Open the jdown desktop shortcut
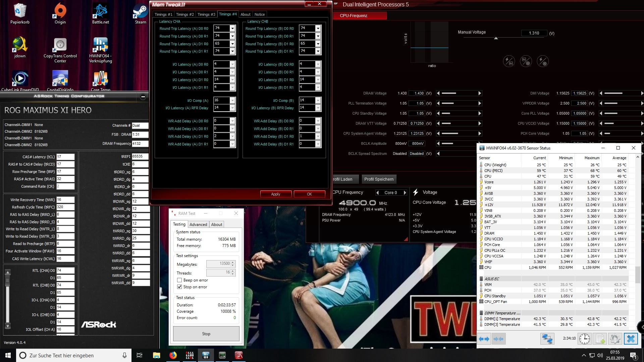Image resolution: width=644 pixels, height=362 pixels. pos(20,48)
